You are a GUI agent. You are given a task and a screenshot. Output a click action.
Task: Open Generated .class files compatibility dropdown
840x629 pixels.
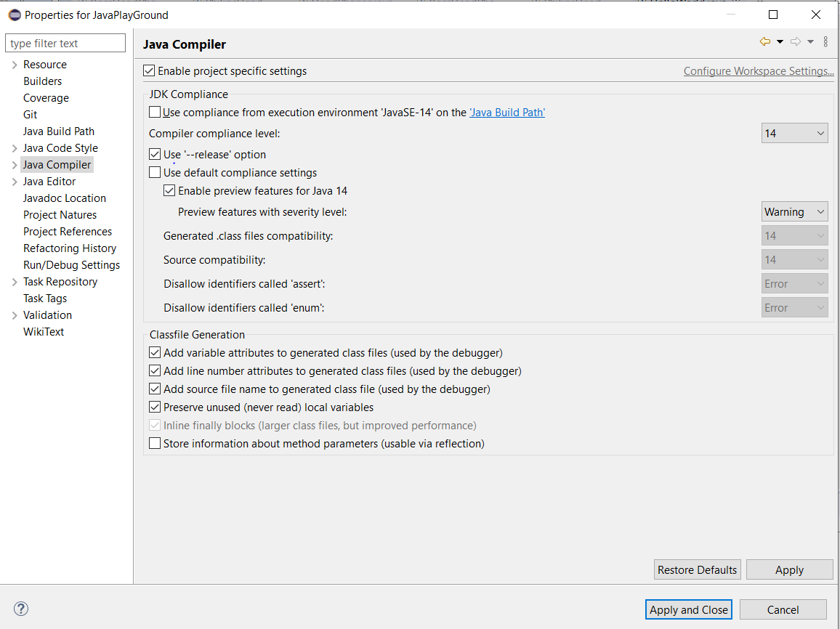click(794, 235)
